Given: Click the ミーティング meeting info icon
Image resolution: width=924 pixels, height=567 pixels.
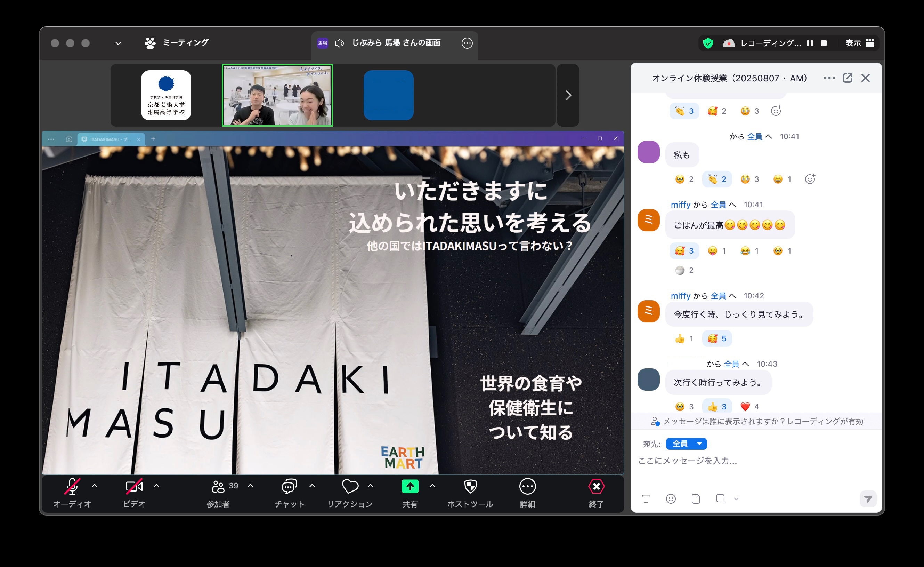Looking at the screenshot, I should 150,43.
